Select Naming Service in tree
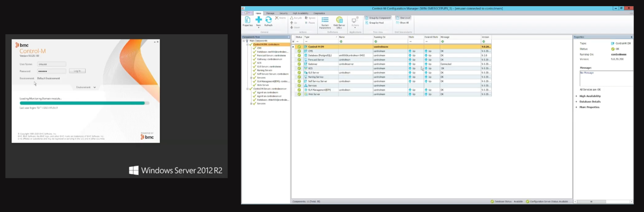Screen dimensions: 644x212 click(264, 70)
